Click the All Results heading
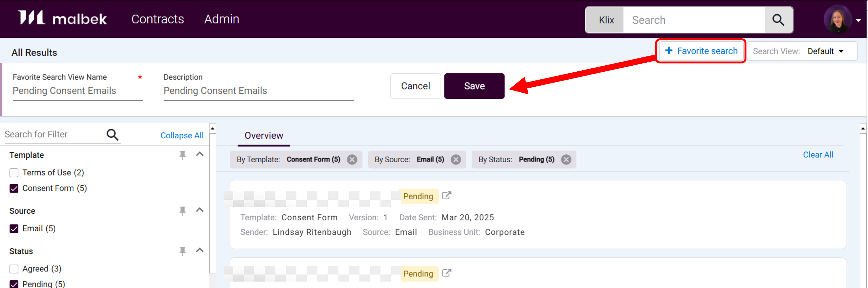The height and width of the screenshot is (288, 868). 34,53
